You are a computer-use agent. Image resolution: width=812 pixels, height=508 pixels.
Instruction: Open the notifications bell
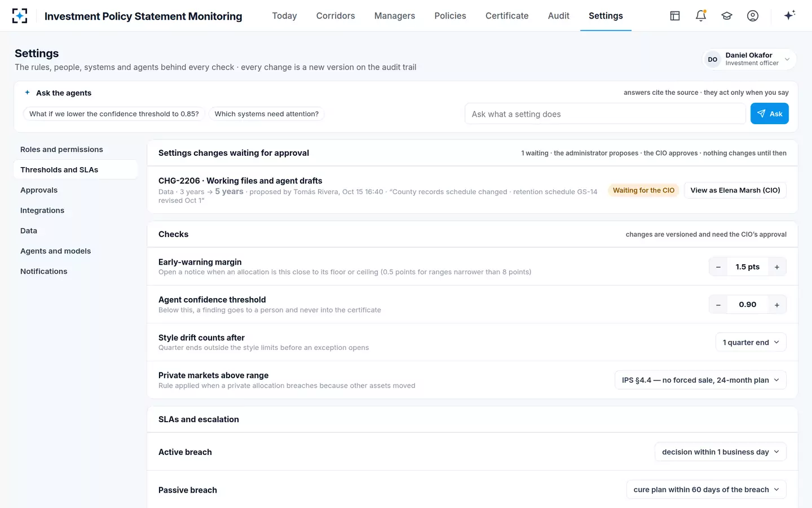[701, 16]
